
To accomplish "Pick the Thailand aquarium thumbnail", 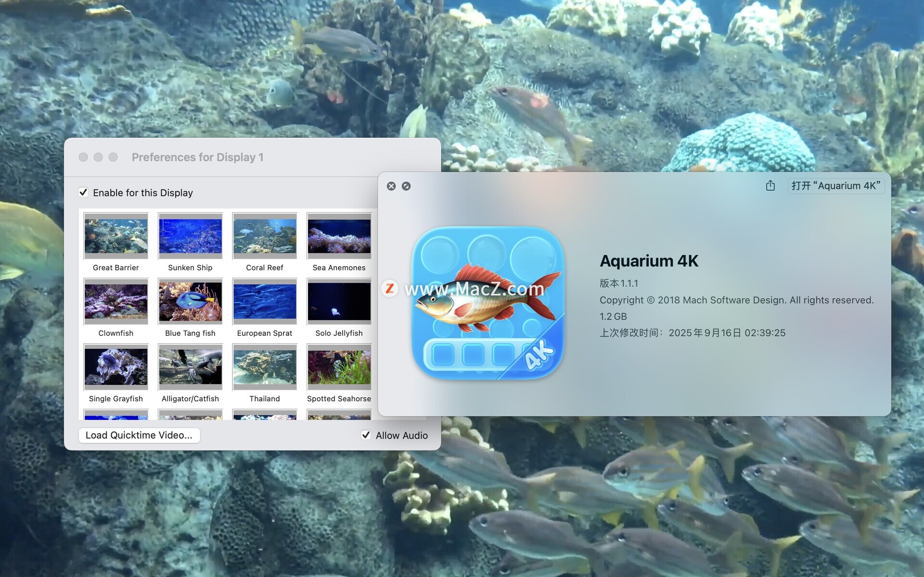I will pos(265,367).
